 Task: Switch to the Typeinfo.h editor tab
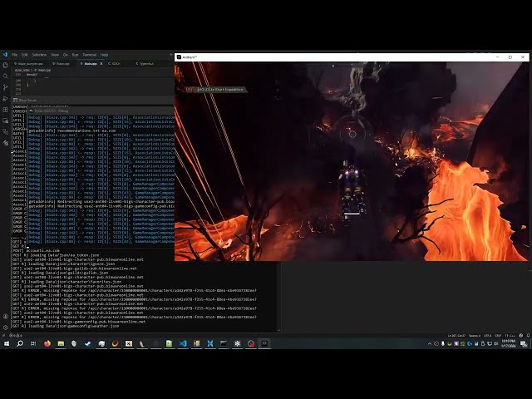pos(145,64)
